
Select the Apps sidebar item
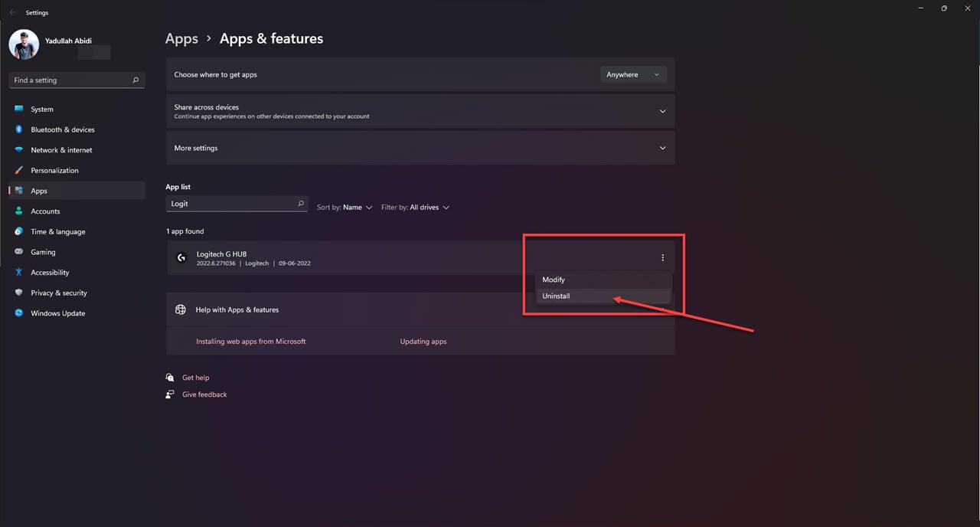pyautogui.click(x=77, y=191)
